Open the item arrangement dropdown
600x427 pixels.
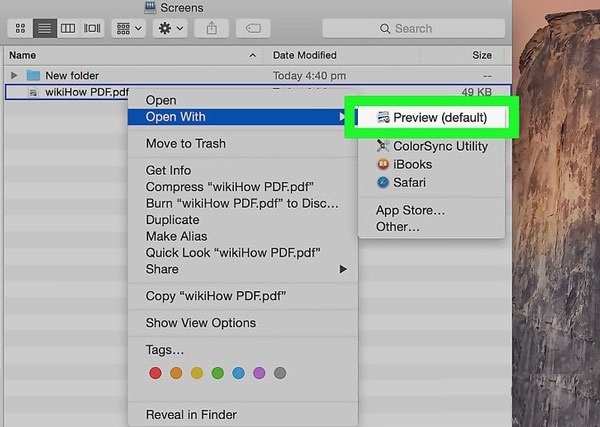pyautogui.click(x=127, y=29)
